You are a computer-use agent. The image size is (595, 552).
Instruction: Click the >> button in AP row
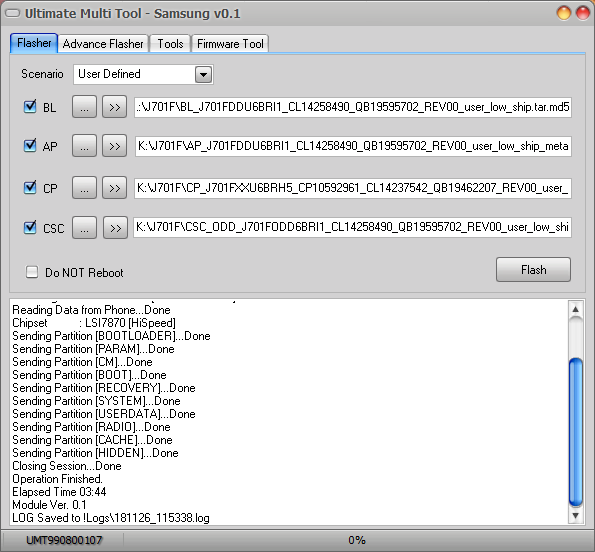114,146
